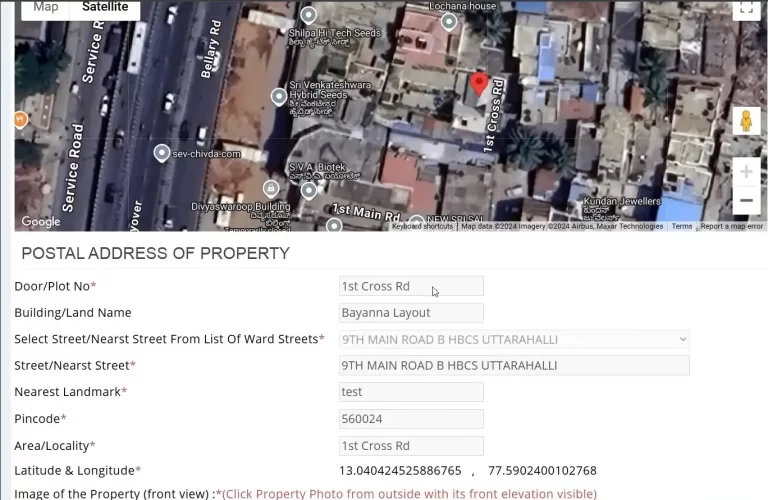Viewport: 768px width, 500px height.
Task: Click the orange restaurant marker at left edge
Action: (x=20, y=120)
